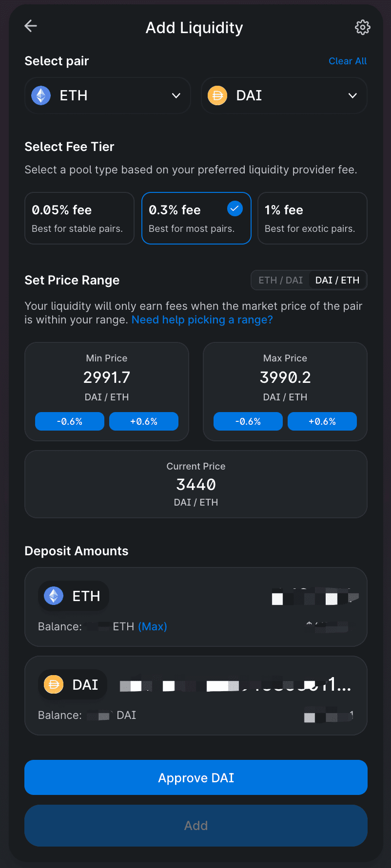The height and width of the screenshot is (868, 391).
Task: Click the ETH token icon under Deposit Amounts
Action: click(54, 596)
